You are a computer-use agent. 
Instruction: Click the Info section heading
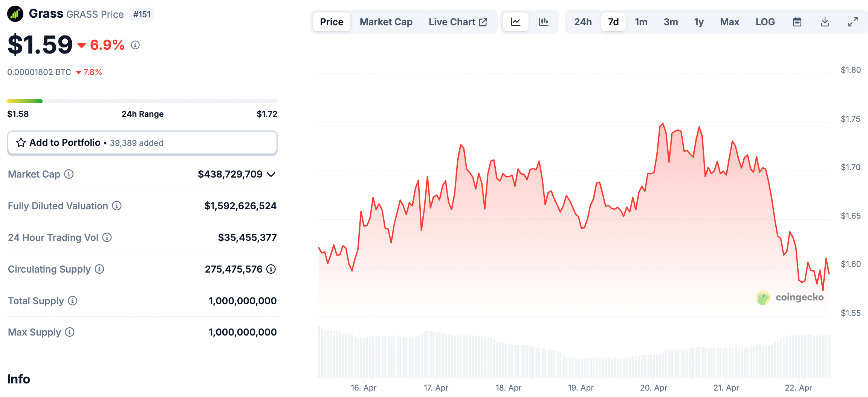(x=18, y=379)
